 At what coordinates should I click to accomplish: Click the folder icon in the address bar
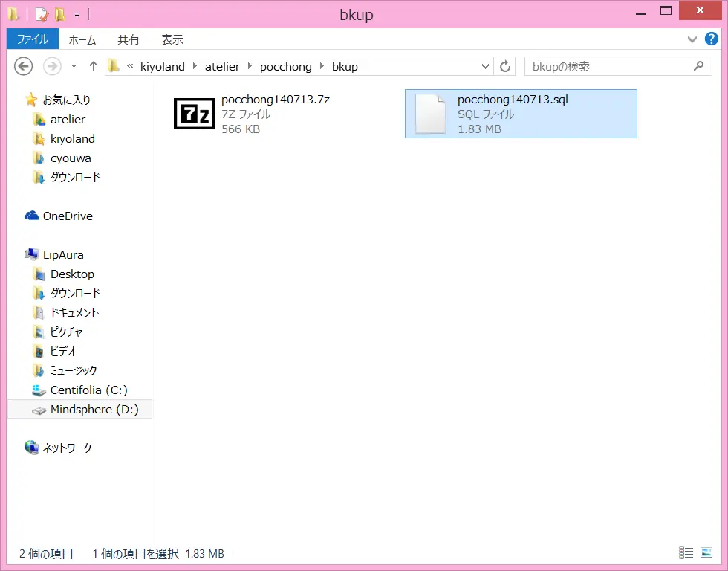coord(114,66)
